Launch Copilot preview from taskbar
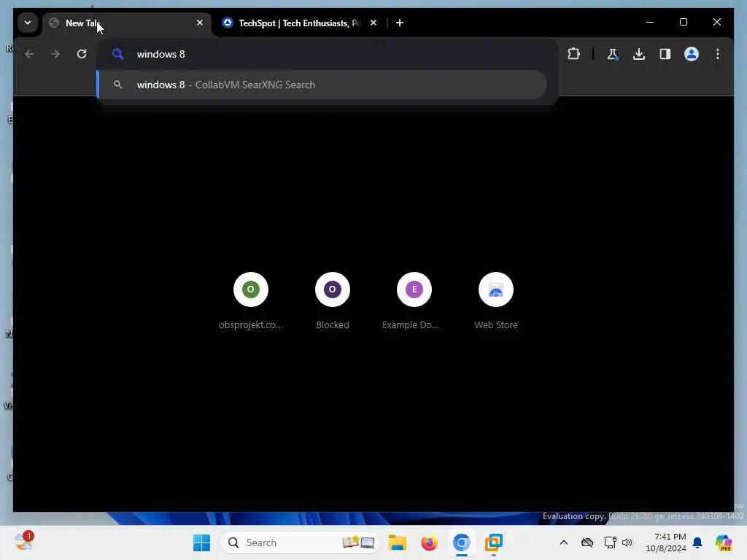 (724, 542)
